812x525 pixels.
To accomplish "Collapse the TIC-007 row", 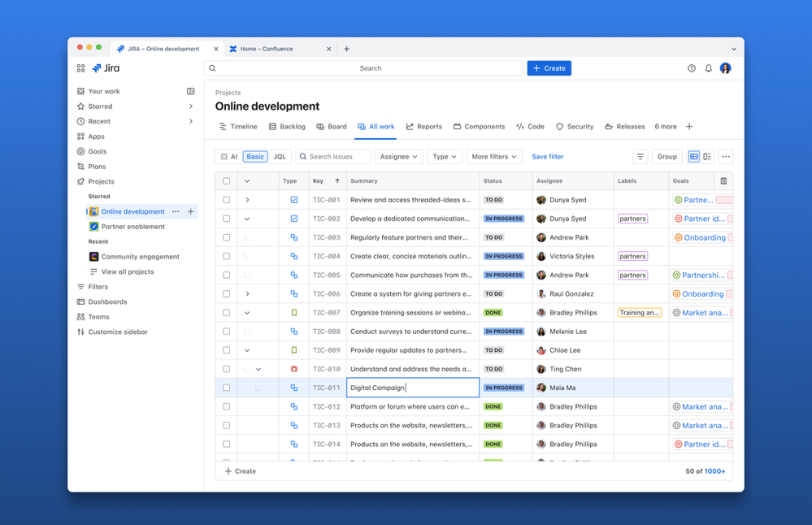I will click(247, 313).
